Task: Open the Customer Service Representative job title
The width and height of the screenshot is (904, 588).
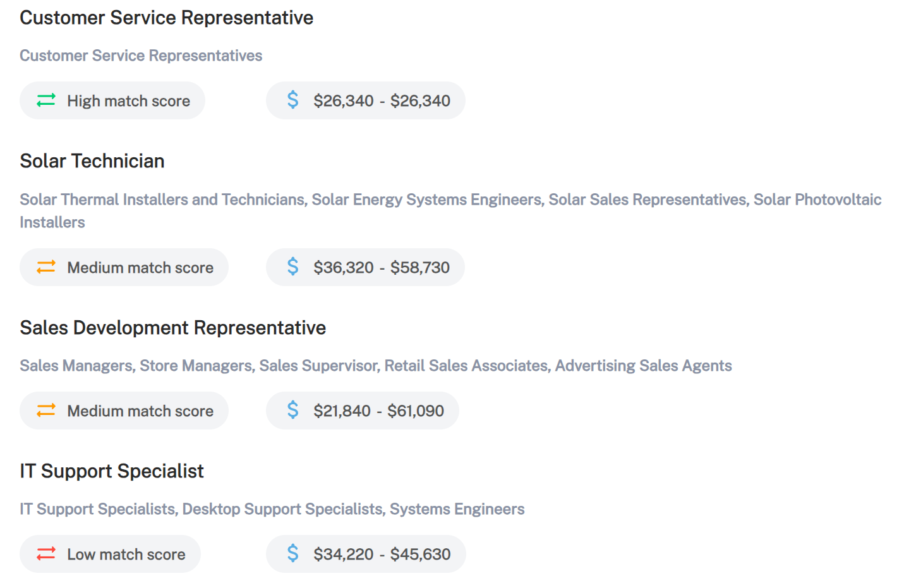Action: pyautogui.click(x=166, y=18)
